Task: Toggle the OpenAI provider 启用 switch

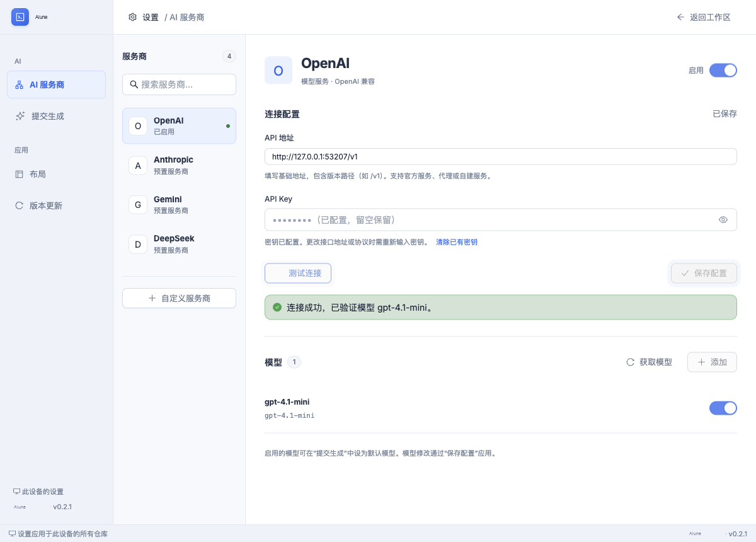Action: click(723, 71)
